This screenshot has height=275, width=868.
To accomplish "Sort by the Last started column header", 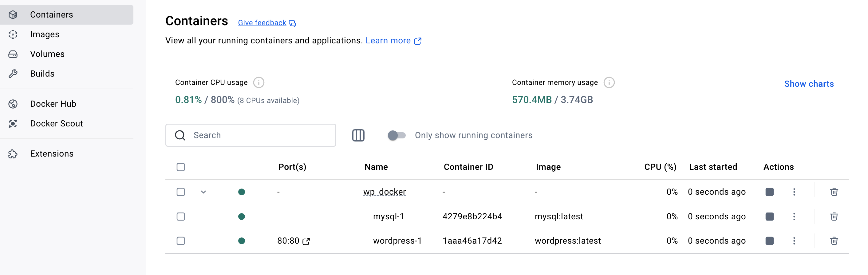I will click(x=713, y=167).
